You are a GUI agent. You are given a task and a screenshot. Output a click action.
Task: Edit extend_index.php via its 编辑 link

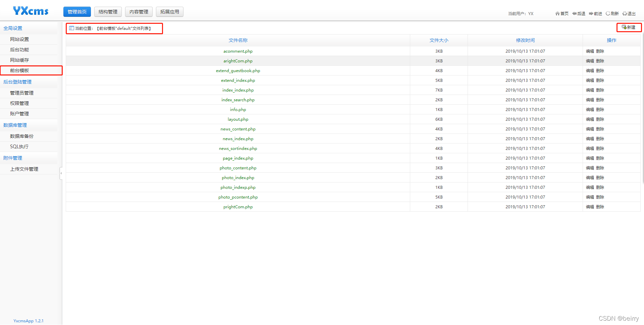[x=590, y=80]
